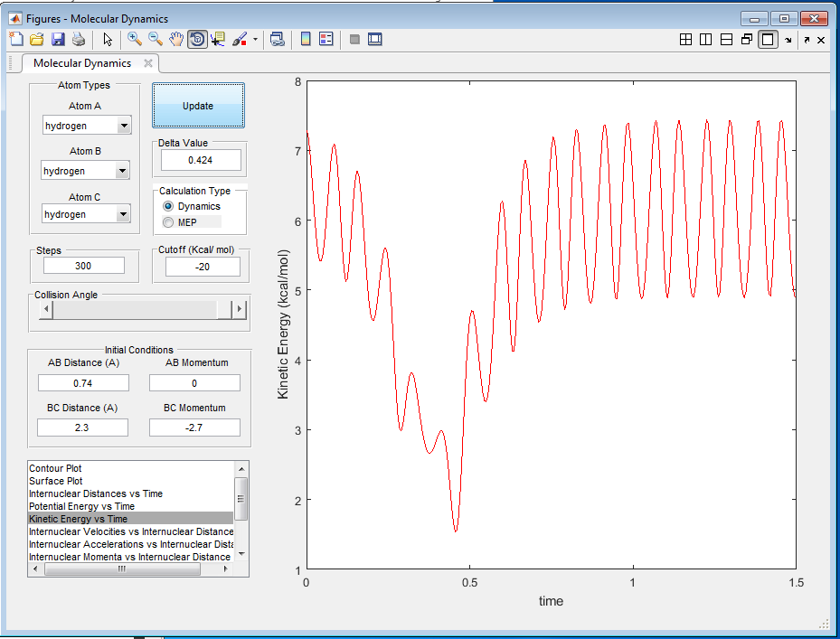Image resolution: width=840 pixels, height=639 pixels.
Task: Select Contour Plot in the plot list
Action: click(x=55, y=469)
